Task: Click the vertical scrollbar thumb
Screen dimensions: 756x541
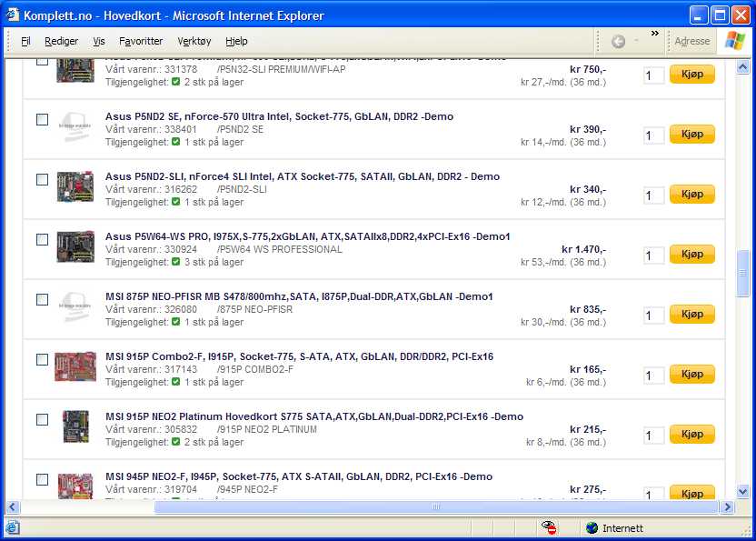Action: pyautogui.click(x=743, y=273)
